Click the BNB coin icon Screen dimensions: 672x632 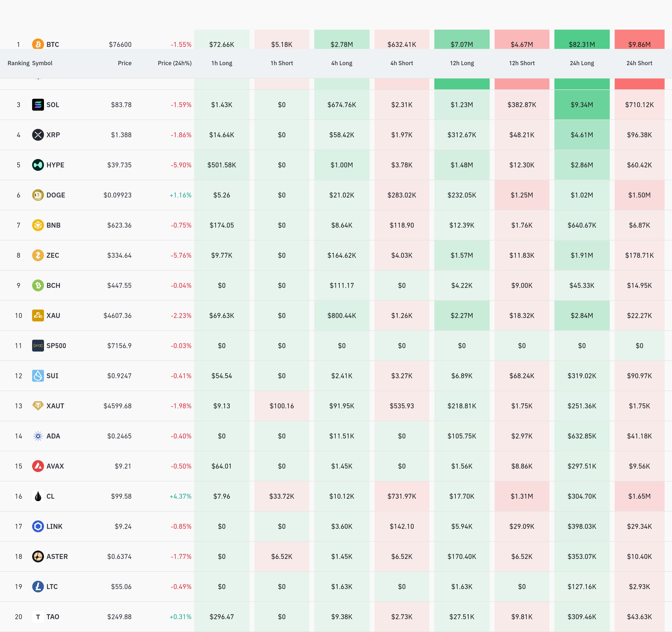38,225
